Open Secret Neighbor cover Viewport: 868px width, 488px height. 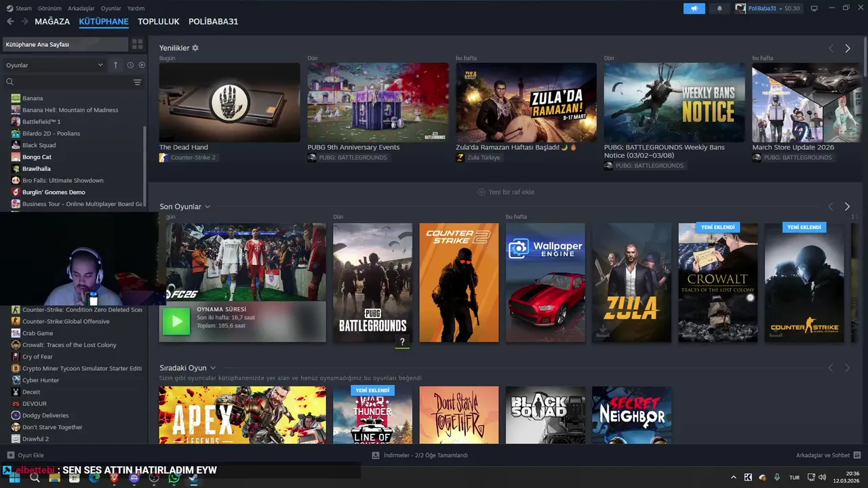pyautogui.click(x=632, y=415)
